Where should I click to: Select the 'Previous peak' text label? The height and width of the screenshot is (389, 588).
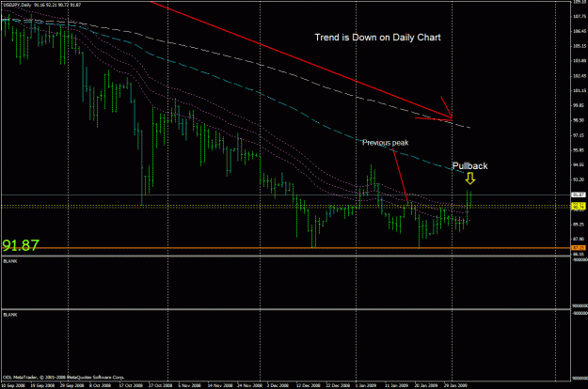pyautogui.click(x=385, y=143)
